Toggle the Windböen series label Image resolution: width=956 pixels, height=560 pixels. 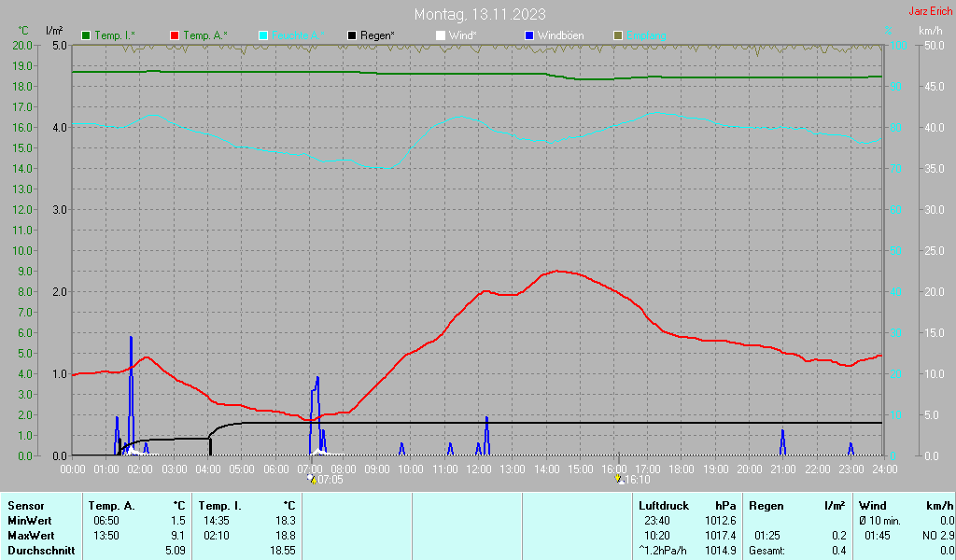pyautogui.click(x=560, y=35)
